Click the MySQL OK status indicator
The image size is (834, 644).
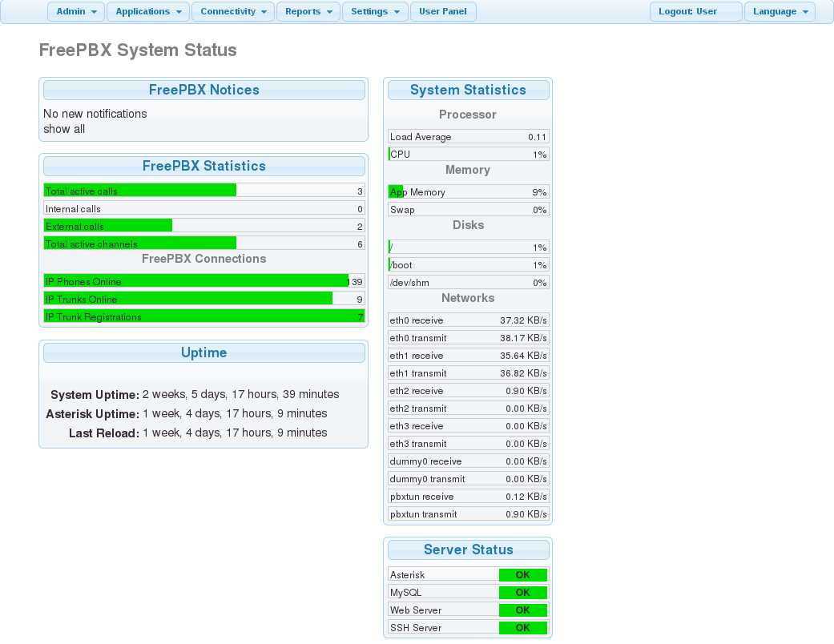pyautogui.click(x=523, y=593)
